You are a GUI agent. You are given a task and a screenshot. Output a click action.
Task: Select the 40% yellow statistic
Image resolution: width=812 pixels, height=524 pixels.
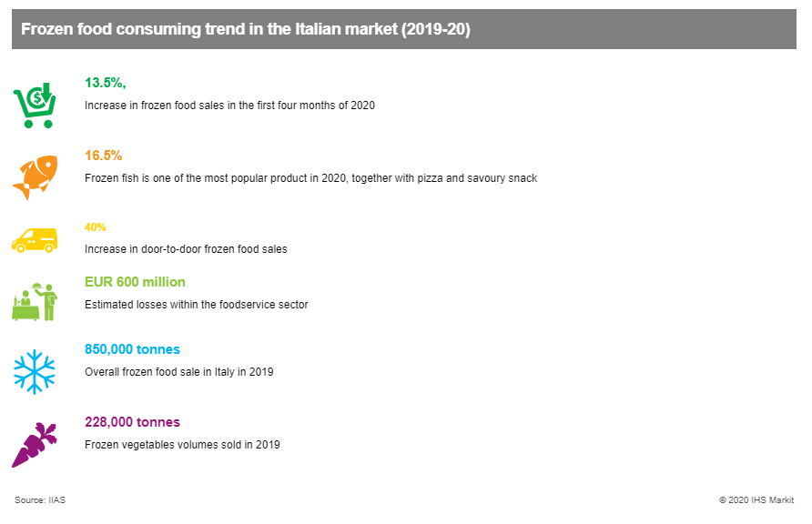coord(96,227)
